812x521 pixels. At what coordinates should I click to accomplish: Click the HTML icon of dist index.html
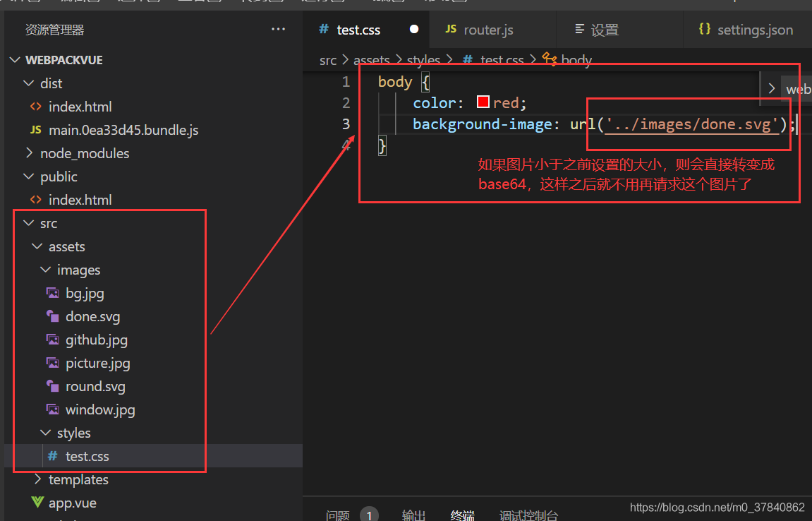(x=36, y=107)
